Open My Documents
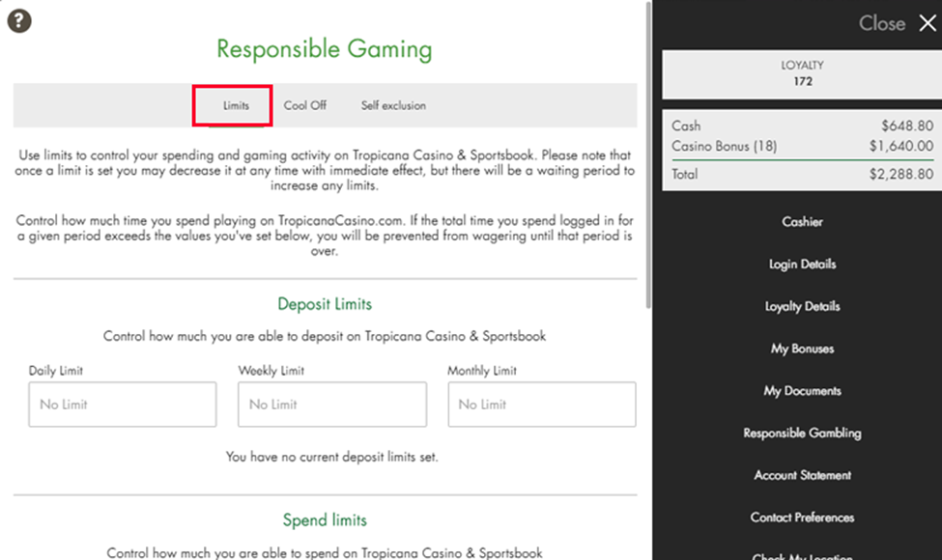The image size is (942, 560). tap(802, 391)
